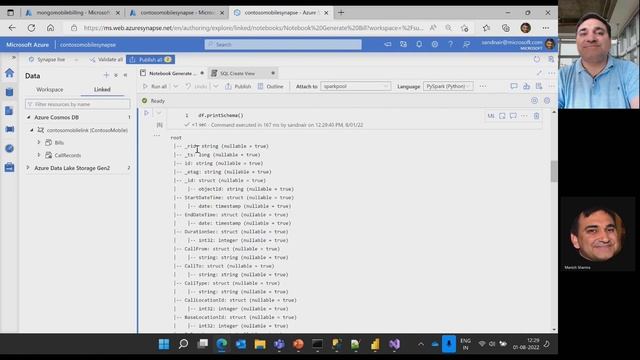Screen dimensions: 640x360
Task: Run the df.printSchema cell
Action: (147, 113)
